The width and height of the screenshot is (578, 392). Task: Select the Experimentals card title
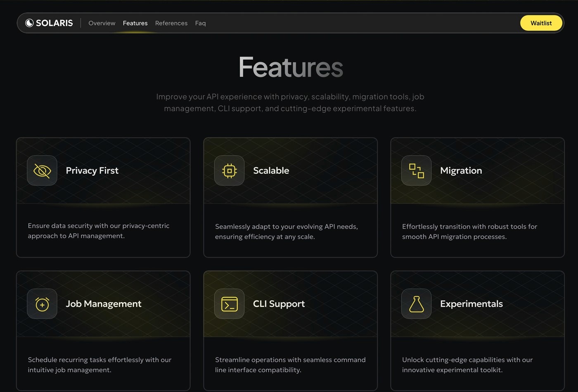[471, 304]
